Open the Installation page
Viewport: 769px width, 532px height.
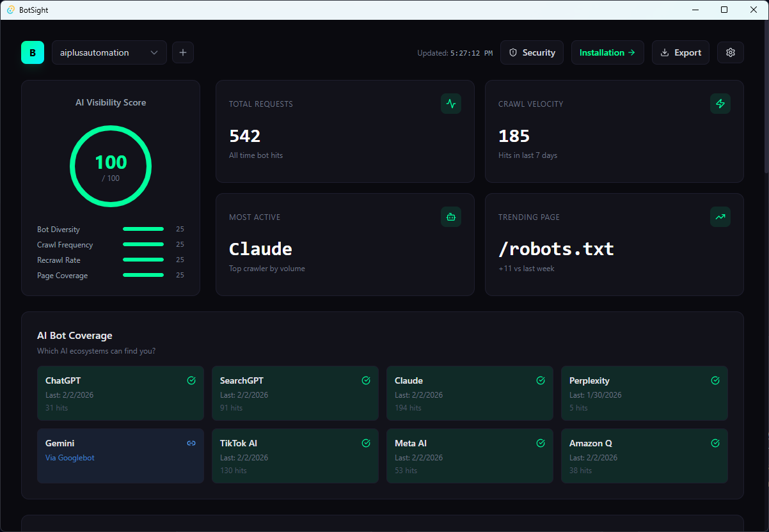coord(606,52)
